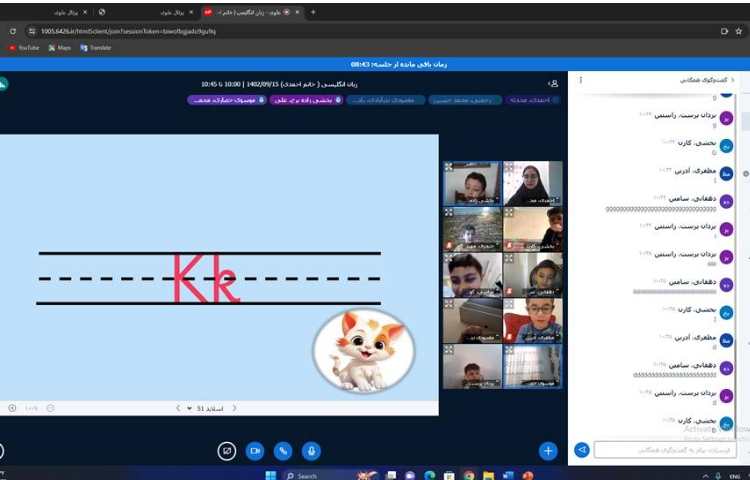
Task: Collapse the public chat panel header arrow
Action: coord(732,80)
